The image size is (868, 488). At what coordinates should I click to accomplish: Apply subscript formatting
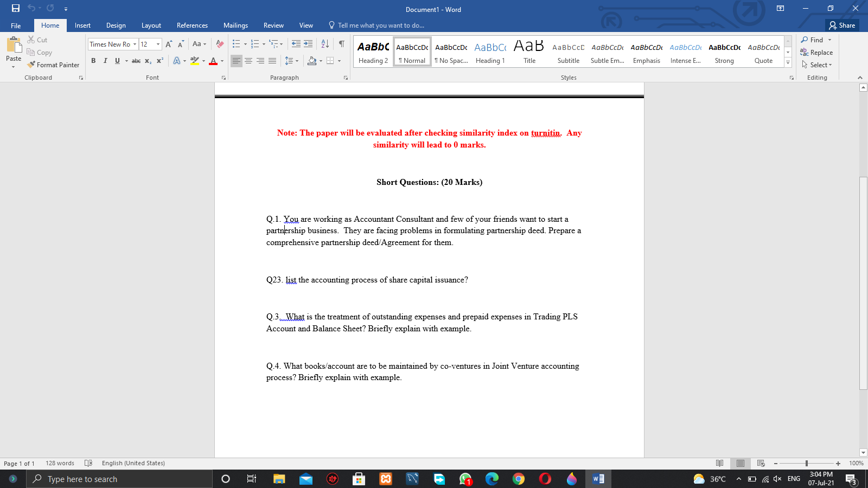147,61
